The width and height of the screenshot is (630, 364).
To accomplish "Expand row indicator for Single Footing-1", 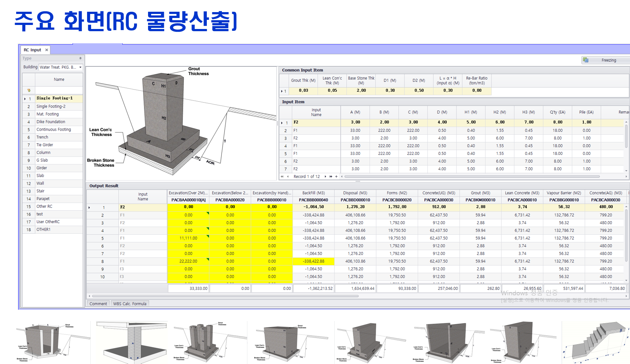I will (x=25, y=99).
